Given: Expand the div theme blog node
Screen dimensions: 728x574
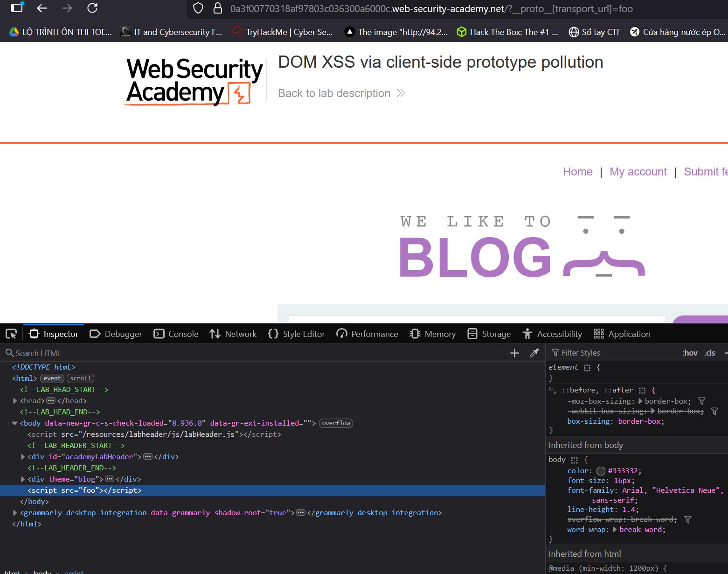Looking at the screenshot, I should (x=23, y=479).
